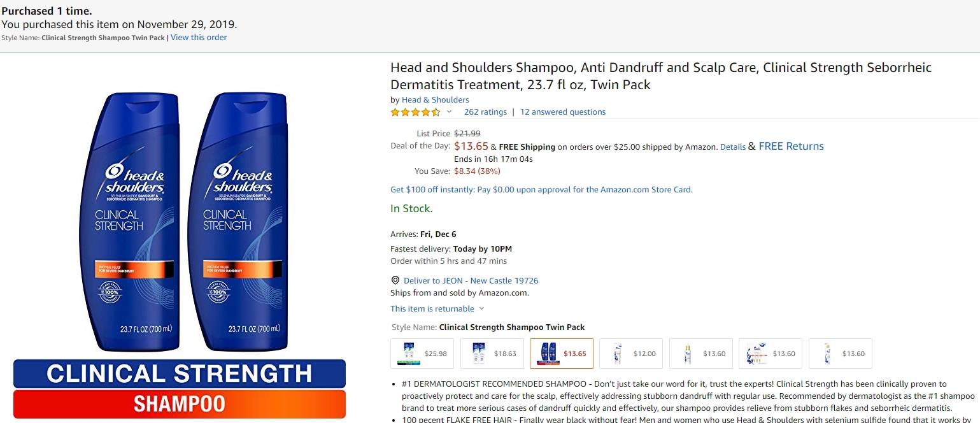Expand the 'This item is returnable' dropdown

point(437,308)
